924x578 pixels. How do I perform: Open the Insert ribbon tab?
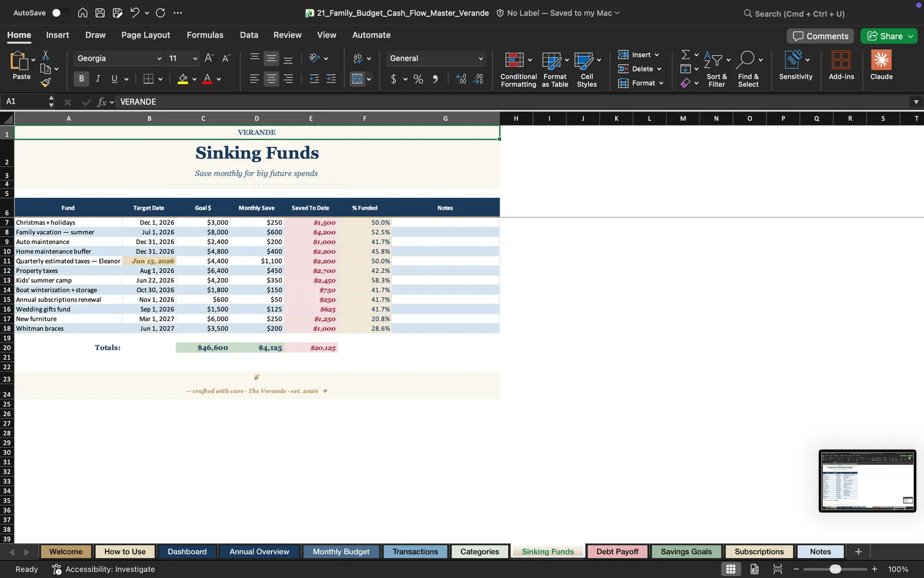(57, 35)
